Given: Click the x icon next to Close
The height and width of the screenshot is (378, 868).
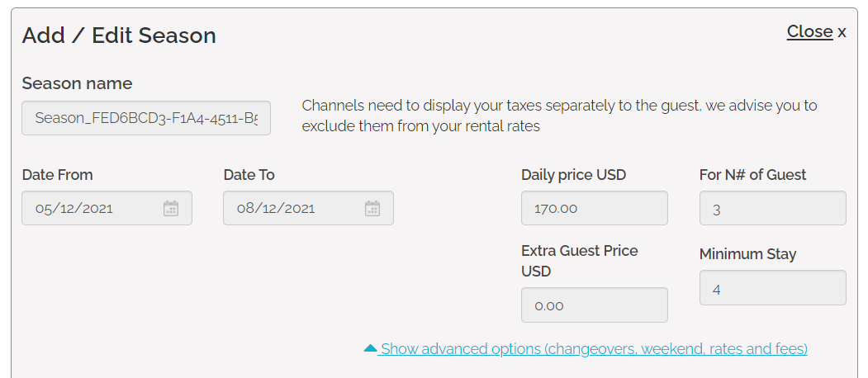Looking at the screenshot, I should (842, 32).
